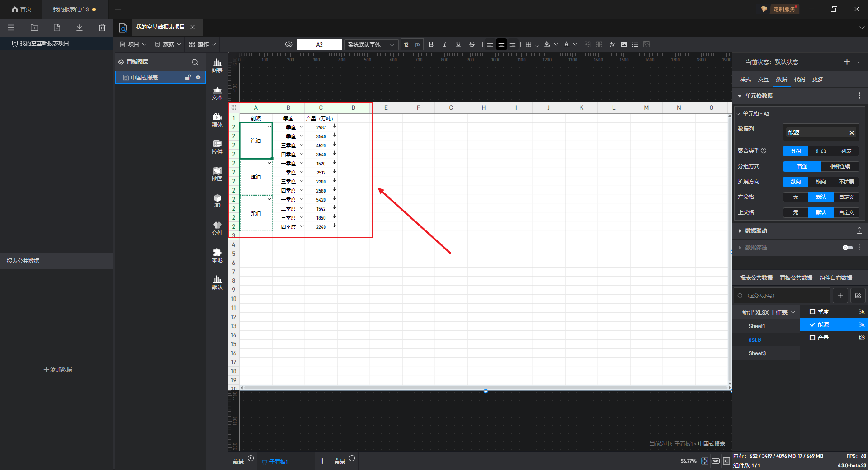Open the 图表 chart component icon
Image resolution: width=868 pixels, height=470 pixels.
pyautogui.click(x=217, y=66)
